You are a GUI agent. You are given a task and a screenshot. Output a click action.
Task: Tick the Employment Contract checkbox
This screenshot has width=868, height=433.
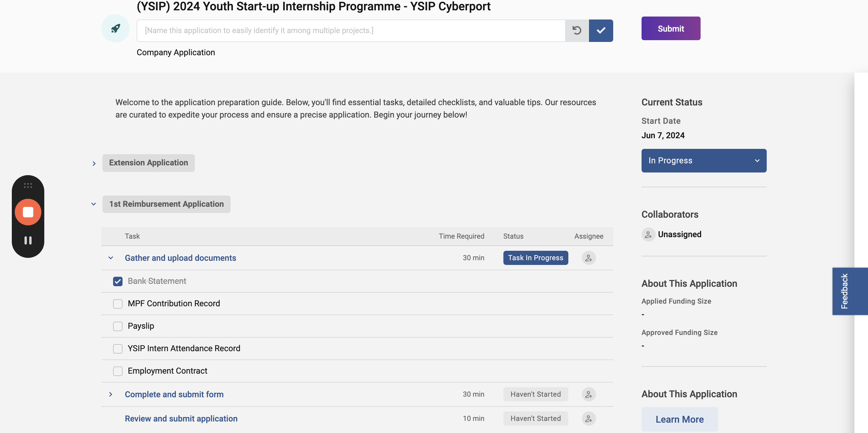(118, 371)
